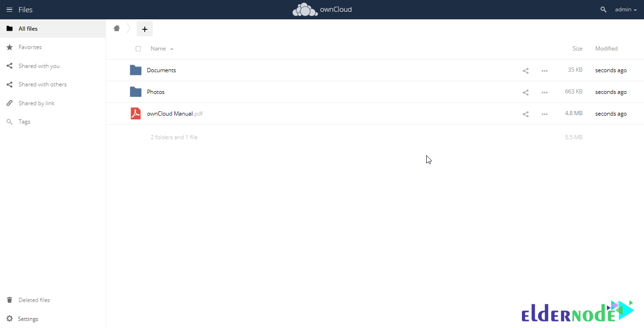
Task: Click the Tags magnifier icon
Action: (x=9, y=122)
